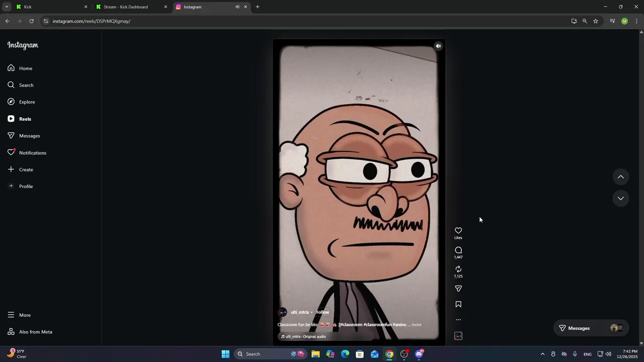Image resolution: width=644 pixels, height=362 pixels.
Task: Open Also from Meta menu
Action: 30,332
